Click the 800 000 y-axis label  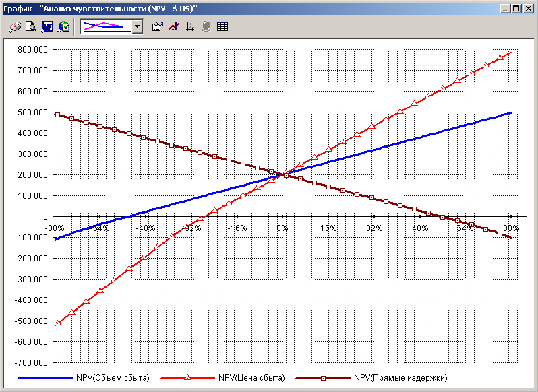pyautogui.click(x=33, y=50)
